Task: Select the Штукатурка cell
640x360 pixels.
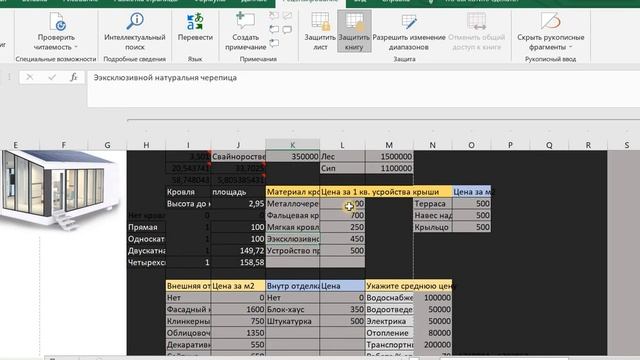Action: pos(293,321)
